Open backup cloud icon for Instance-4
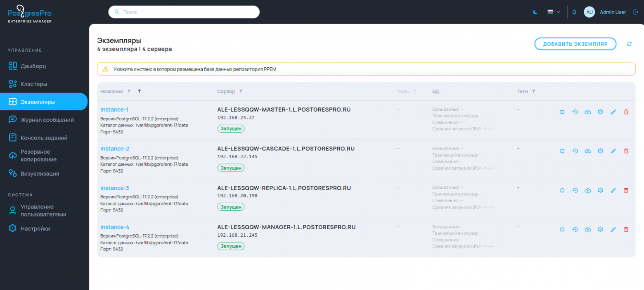The width and height of the screenshot is (644, 290). pyautogui.click(x=588, y=229)
